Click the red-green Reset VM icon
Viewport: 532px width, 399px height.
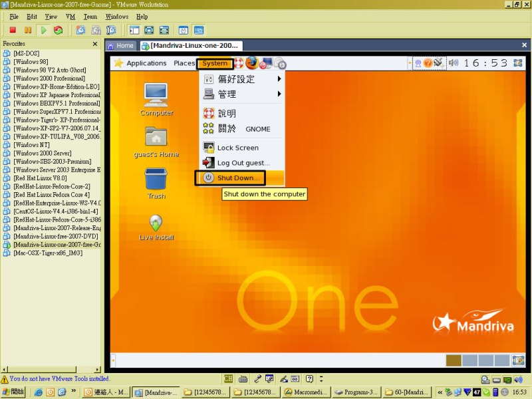[x=59, y=30]
